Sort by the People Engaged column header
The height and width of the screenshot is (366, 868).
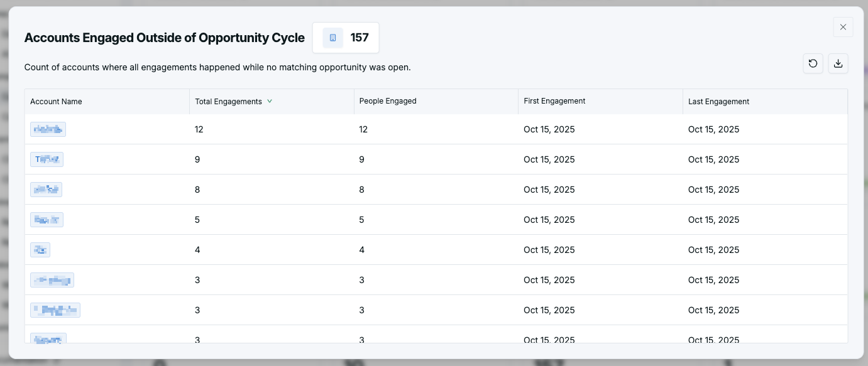click(x=388, y=101)
